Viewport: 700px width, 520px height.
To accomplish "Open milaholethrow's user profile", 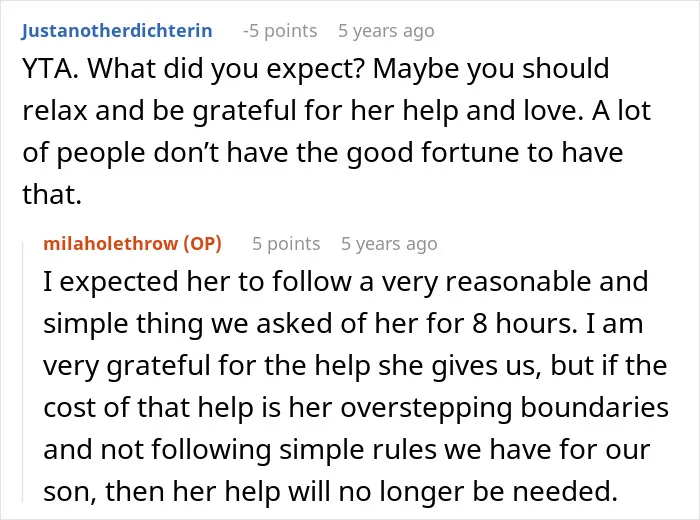I will pyautogui.click(x=111, y=244).
